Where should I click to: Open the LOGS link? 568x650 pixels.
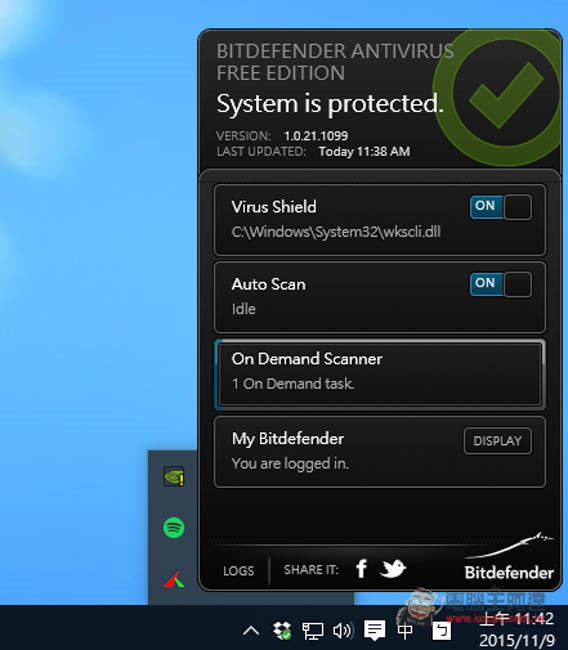238,571
